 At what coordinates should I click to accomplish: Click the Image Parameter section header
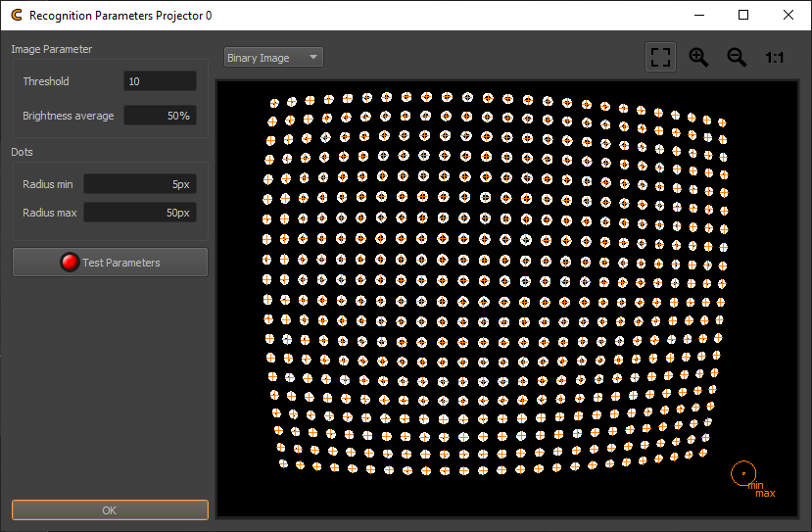click(52, 49)
